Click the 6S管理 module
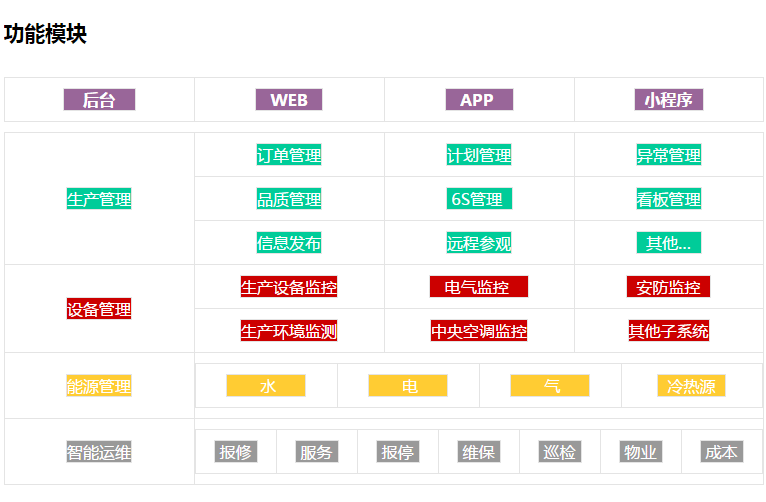The width and height of the screenshot is (766, 502). point(479,199)
